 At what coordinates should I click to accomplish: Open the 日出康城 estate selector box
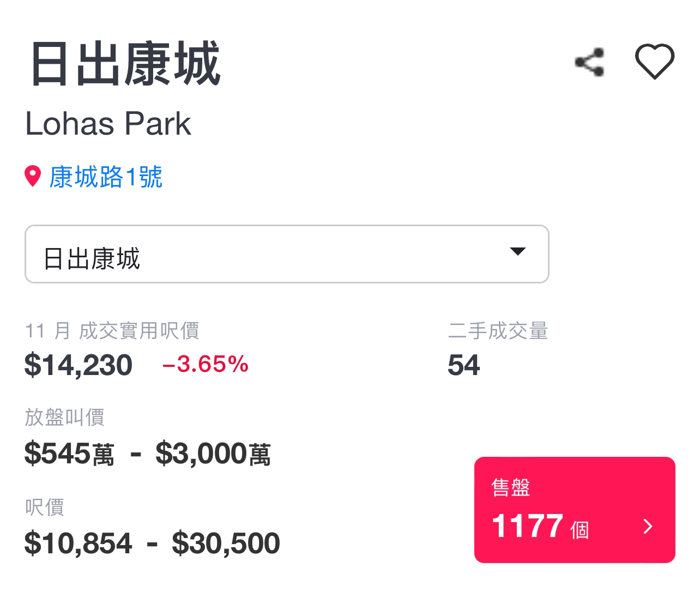(287, 254)
